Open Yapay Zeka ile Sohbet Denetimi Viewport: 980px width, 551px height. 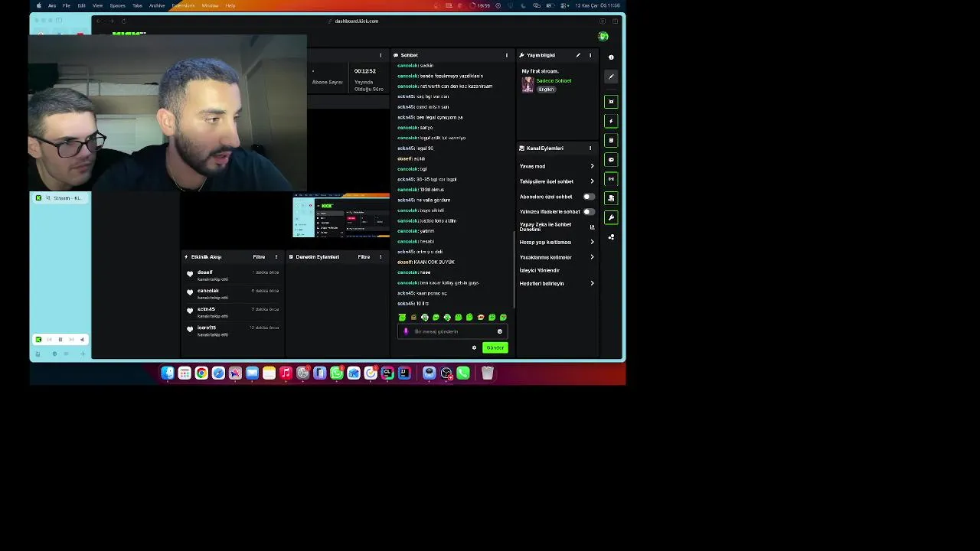coord(556,227)
